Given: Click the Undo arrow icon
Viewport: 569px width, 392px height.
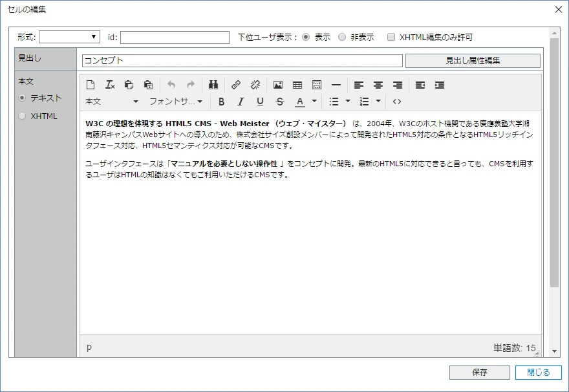Looking at the screenshot, I should point(171,85).
